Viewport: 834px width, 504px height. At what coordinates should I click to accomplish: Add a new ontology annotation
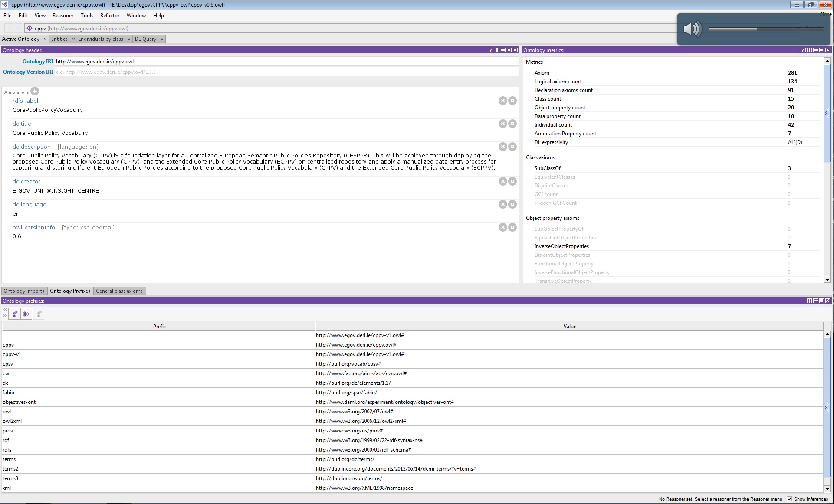[x=35, y=91]
